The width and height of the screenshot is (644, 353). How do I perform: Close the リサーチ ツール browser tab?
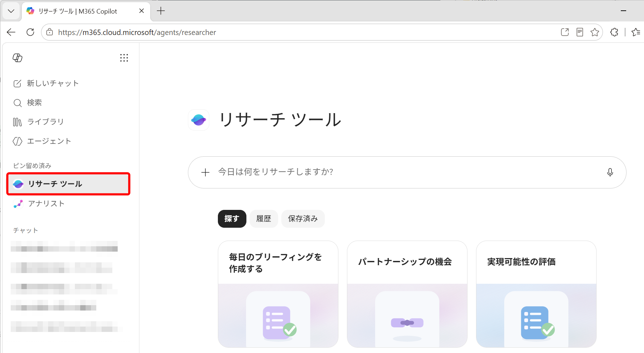point(142,11)
